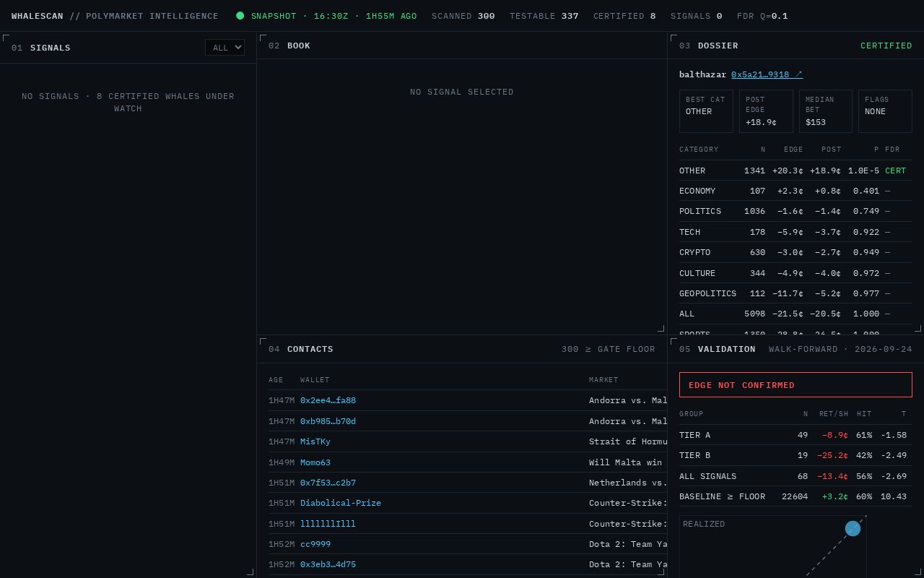
Task: Select the ALL SIGNALS validation row
Action: 796,476
